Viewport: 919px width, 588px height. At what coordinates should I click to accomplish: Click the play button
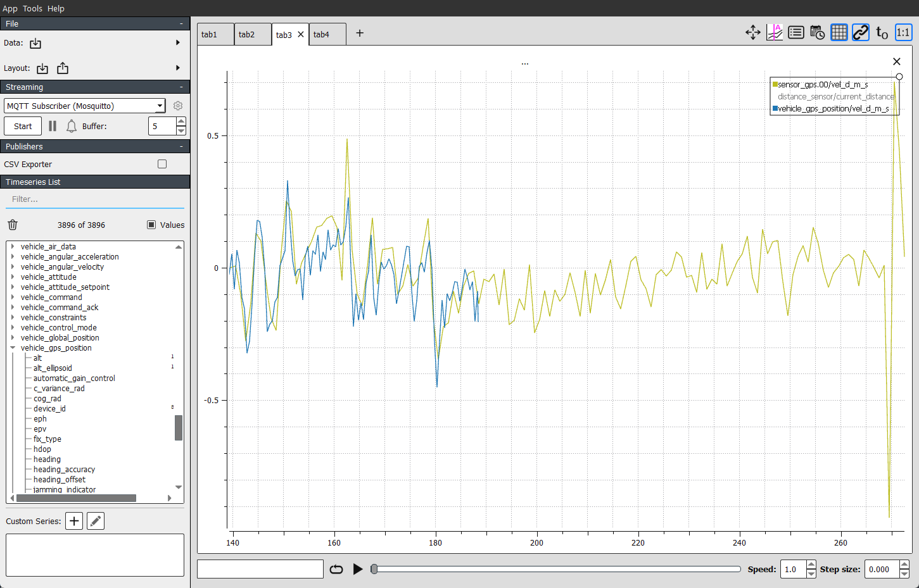358,569
